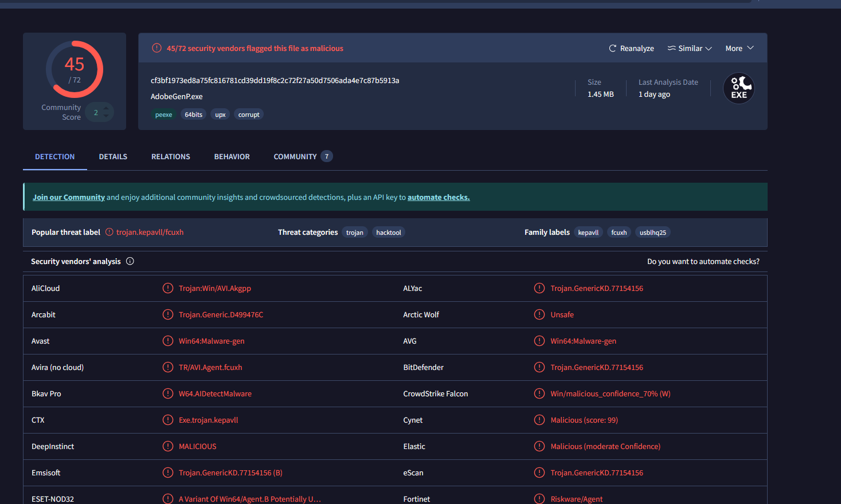This screenshot has width=841, height=504.
Task: Click the TR/AVI.Agent.fcuxh result
Action: (x=210, y=367)
